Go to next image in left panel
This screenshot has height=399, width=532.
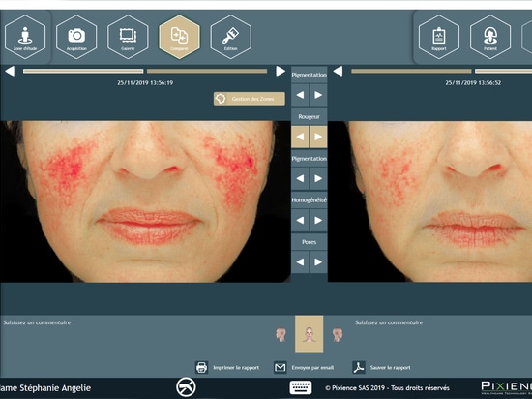point(281,72)
